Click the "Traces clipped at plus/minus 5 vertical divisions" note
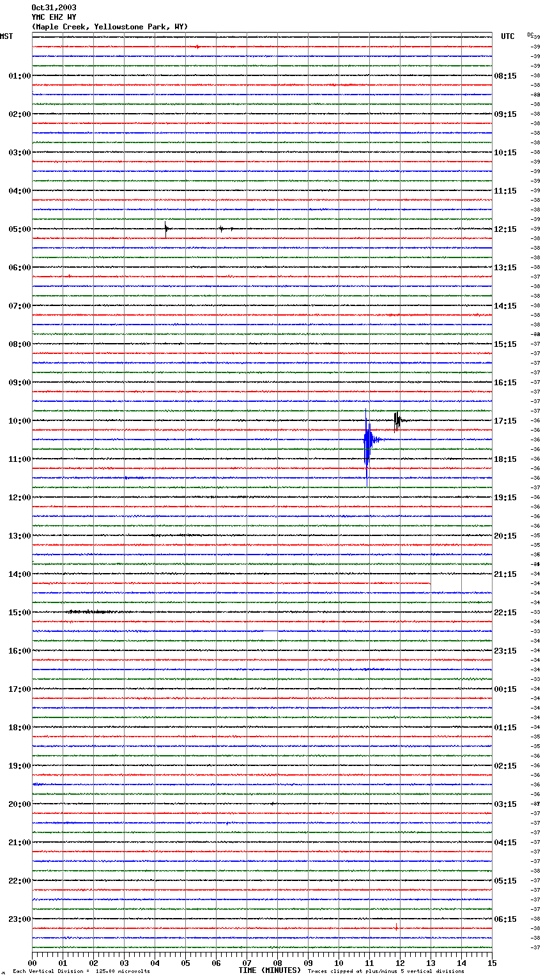This screenshot has height=980, width=543. coord(386,971)
